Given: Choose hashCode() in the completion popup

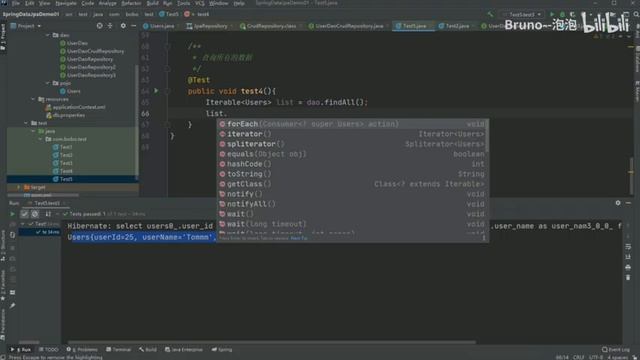Looking at the screenshot, I should 353,164.
